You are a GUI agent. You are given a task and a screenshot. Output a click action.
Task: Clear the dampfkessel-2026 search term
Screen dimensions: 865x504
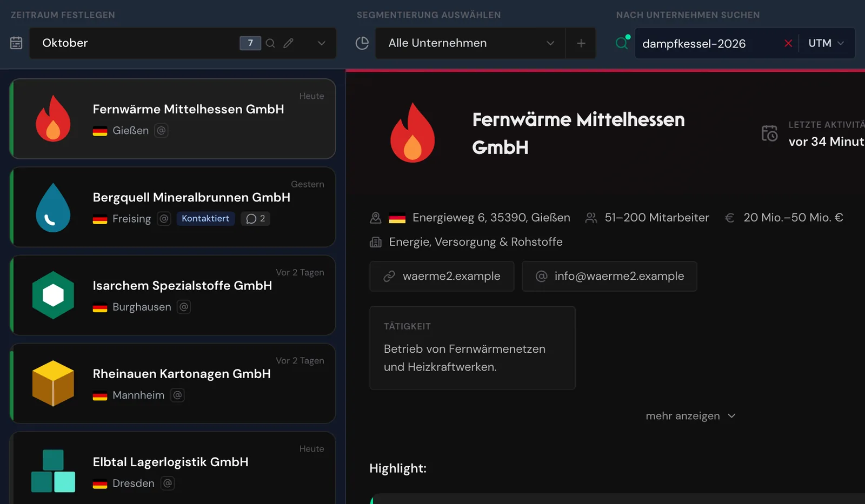tap(788, 43)
